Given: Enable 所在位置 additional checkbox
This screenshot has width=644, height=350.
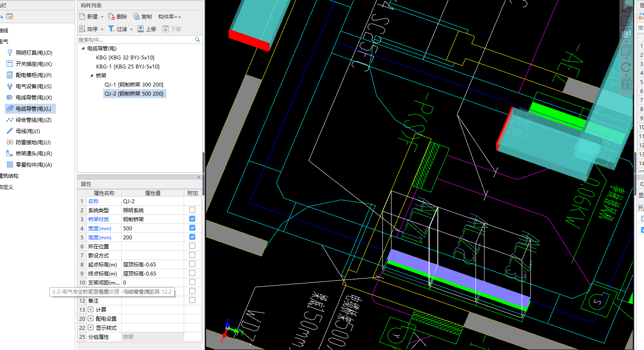Looking at the screenshot, I should pos(192,246).
